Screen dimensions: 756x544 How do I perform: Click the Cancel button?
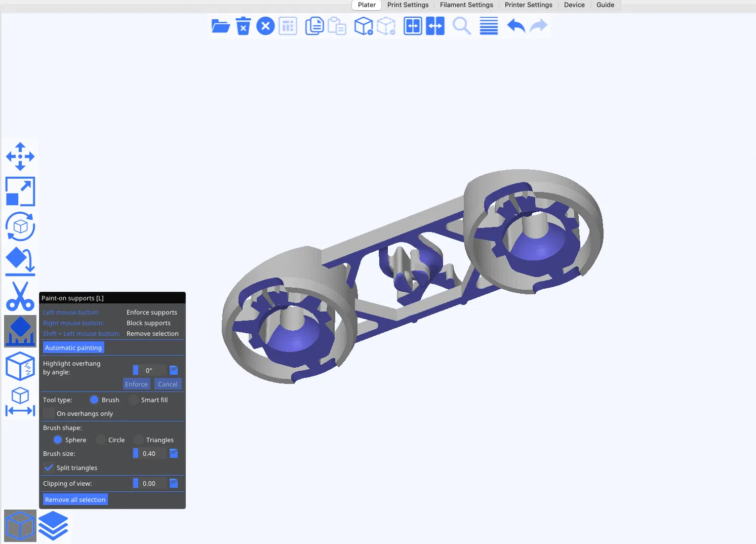click(x=168, y=384)
